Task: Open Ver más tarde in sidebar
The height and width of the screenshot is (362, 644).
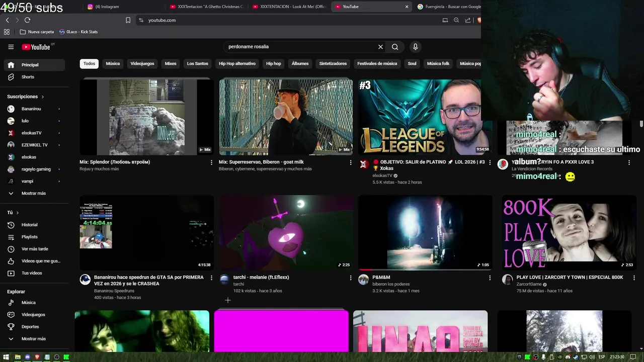Action: 34,249
